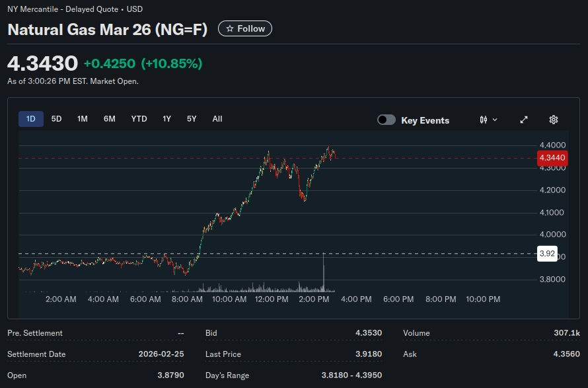588x388 pixels.
Task: Click the Day's Range value 3.8180 - 4.3950
Action: tap(351, 375)
